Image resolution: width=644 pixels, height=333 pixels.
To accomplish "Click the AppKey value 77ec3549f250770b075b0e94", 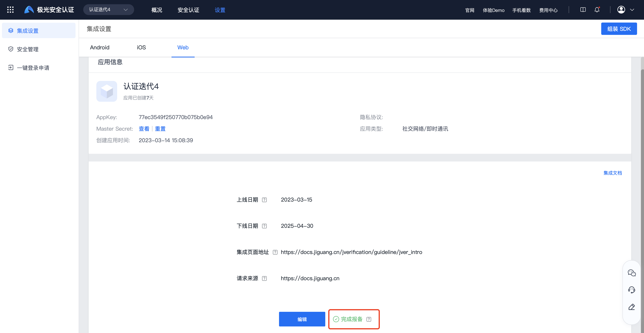I will (176, 117).
